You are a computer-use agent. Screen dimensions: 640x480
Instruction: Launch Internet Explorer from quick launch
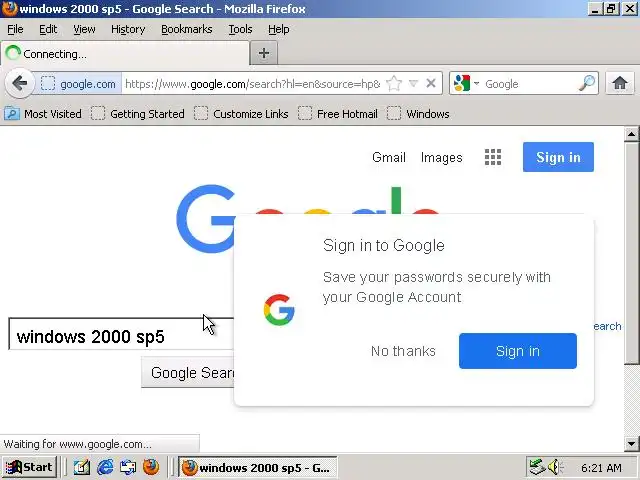pos(105,467)
